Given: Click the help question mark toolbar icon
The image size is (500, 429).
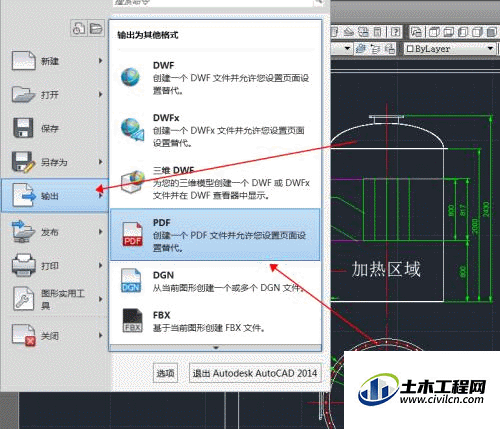Looking at the screenshot, I should pos(396,32).
